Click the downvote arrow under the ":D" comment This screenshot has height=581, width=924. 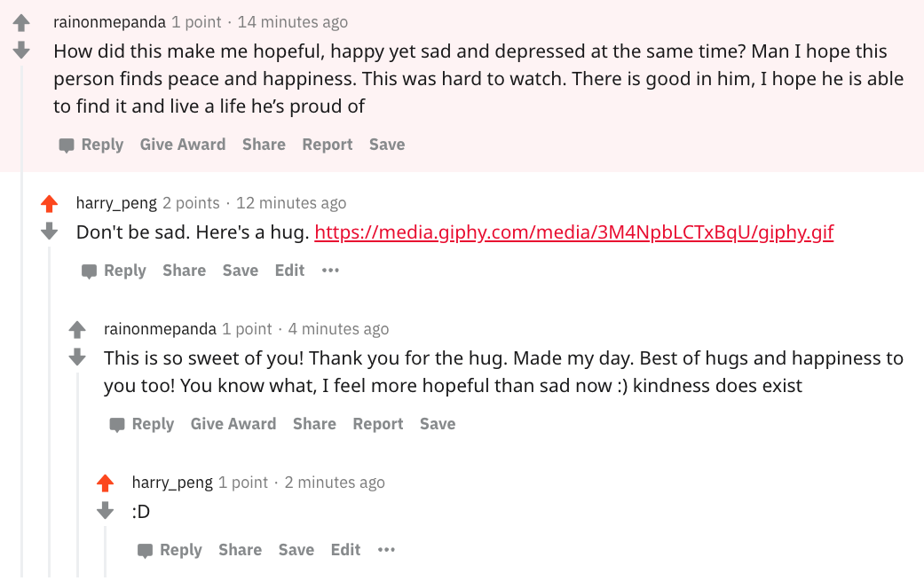pyautogui.click(x=106, y=511)
